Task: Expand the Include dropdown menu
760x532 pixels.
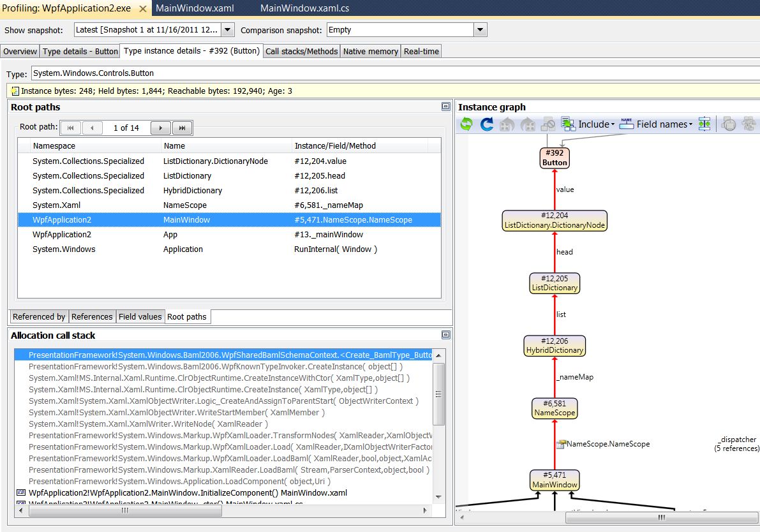Action: [x=613, y=124]
